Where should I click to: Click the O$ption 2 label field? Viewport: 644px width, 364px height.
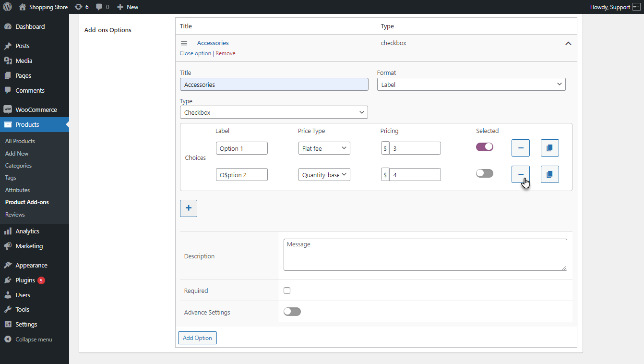pyautogui.click(x=242, y=175)
